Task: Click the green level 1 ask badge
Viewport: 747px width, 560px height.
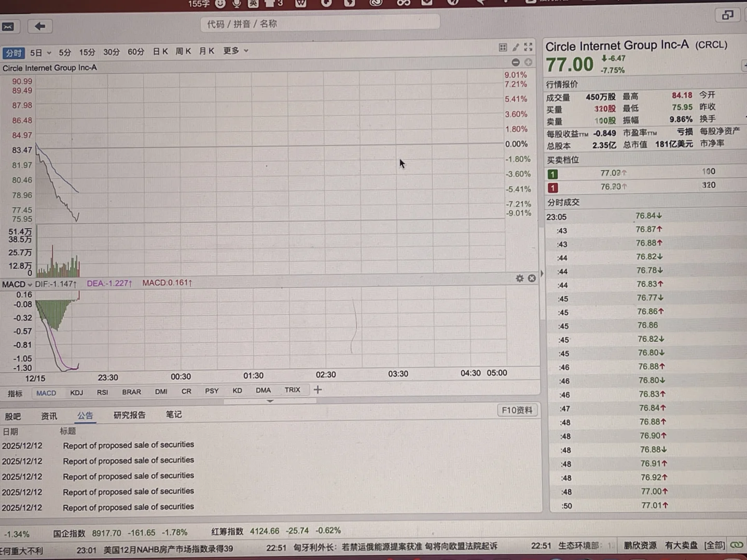Action: 553,174
